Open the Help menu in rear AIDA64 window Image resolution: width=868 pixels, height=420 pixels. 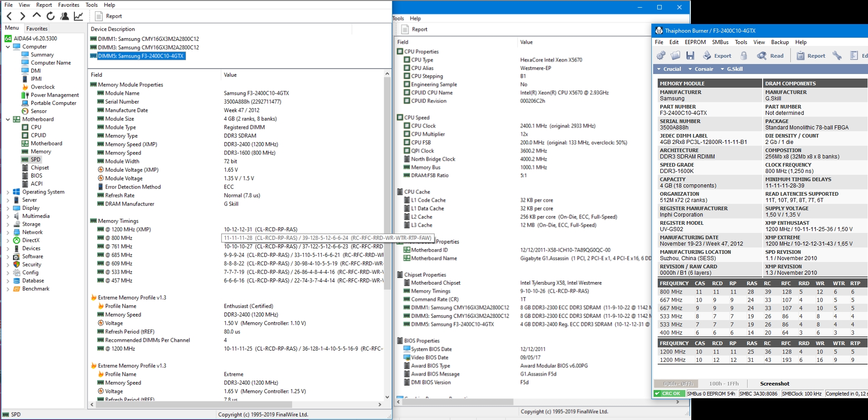point(415,19)
